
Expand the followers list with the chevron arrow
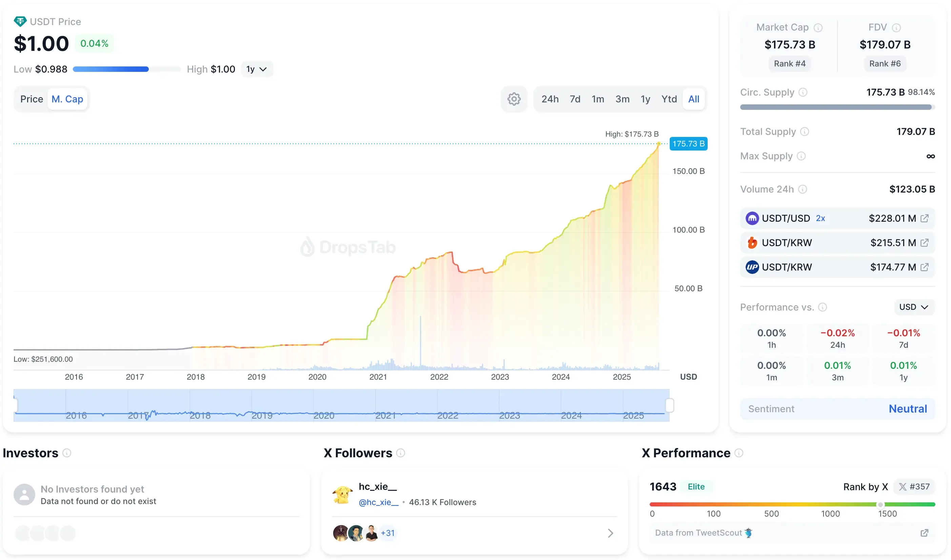tap(611, 533)
